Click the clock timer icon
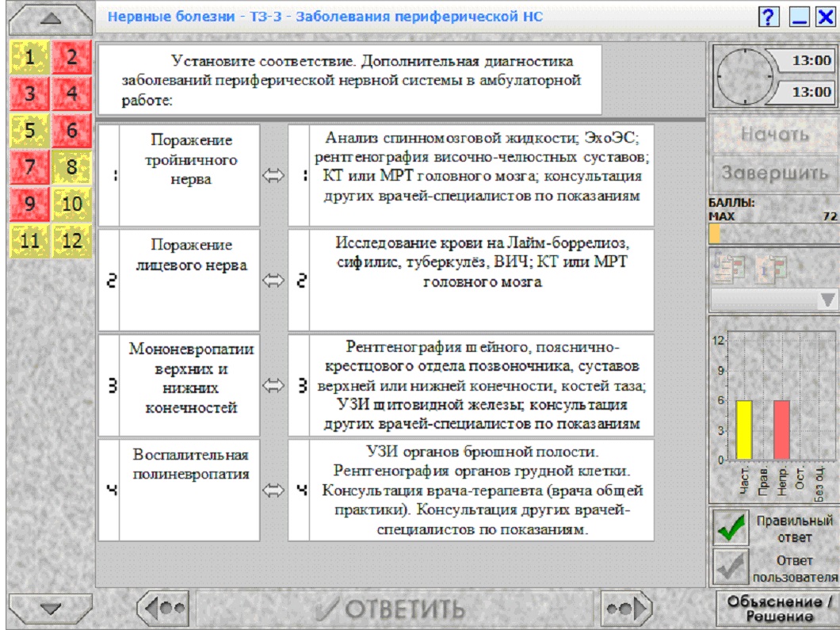840x630 pixels. pyautogui.click(x=745, y=76)
